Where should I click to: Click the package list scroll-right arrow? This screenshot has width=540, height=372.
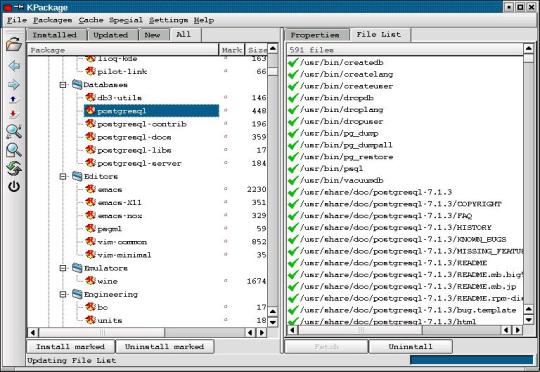coord(262,332)
